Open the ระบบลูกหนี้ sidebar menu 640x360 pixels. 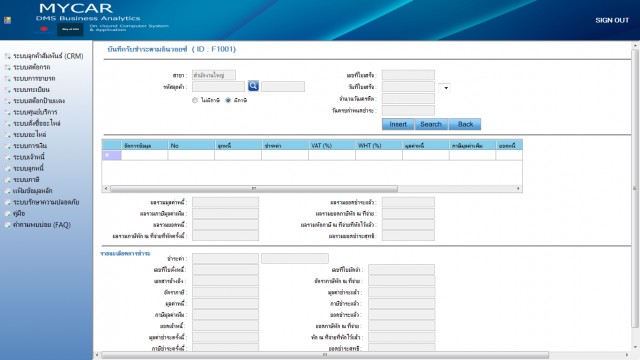point(28,168)
